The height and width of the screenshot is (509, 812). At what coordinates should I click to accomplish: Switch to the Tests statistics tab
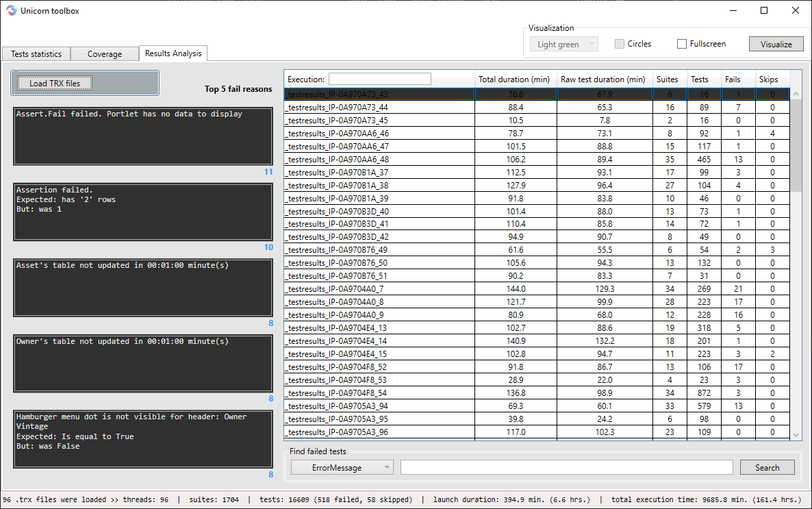coord(36,54)
